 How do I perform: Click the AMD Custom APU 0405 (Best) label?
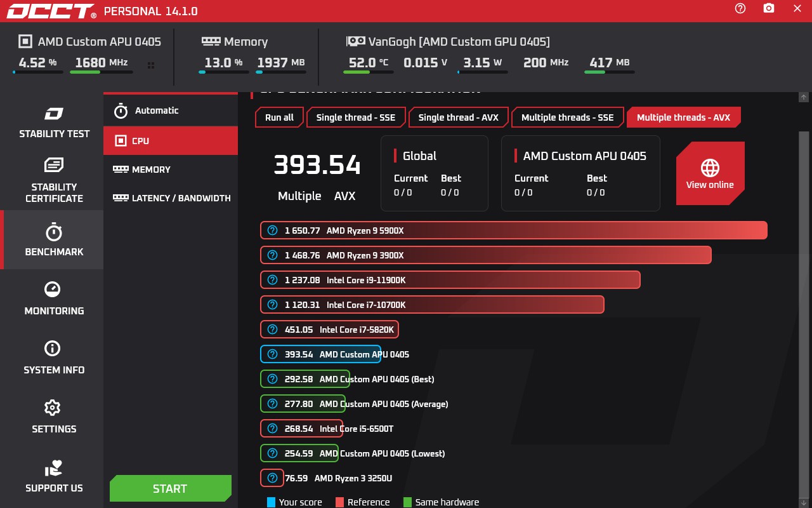[377, 379]
